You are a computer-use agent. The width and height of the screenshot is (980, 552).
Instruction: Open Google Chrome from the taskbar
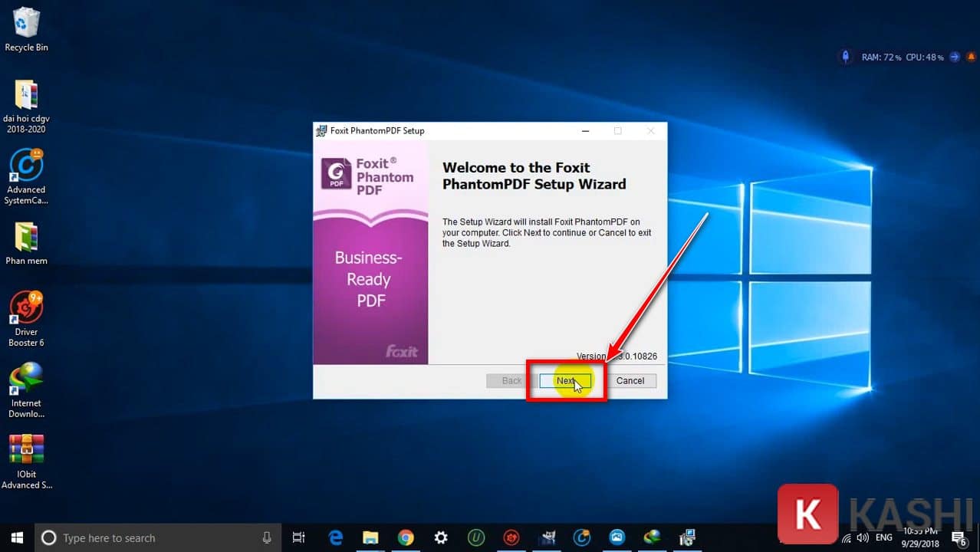pos(406,537)
